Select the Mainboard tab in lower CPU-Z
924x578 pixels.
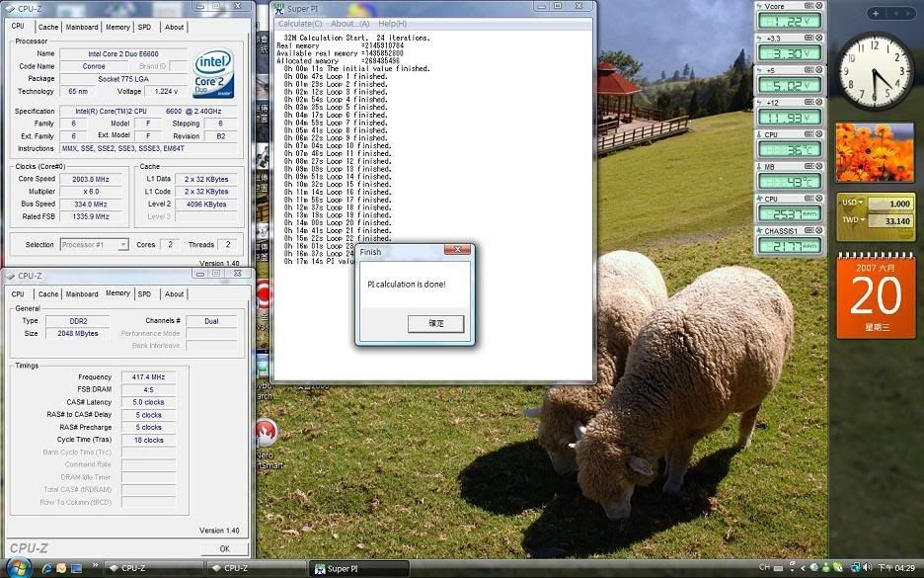click(82, 293)
